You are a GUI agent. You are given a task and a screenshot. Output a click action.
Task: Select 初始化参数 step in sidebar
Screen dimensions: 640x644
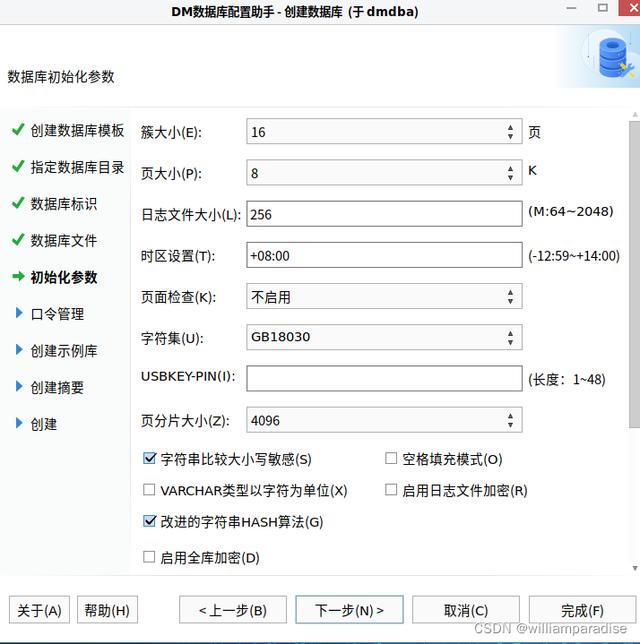point(64,277)
